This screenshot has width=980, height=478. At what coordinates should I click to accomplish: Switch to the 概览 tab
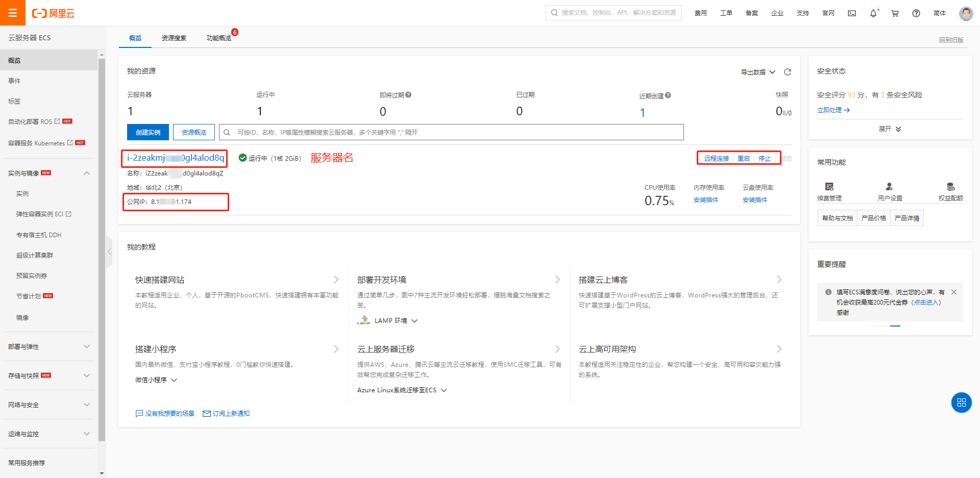coord(135,38)
